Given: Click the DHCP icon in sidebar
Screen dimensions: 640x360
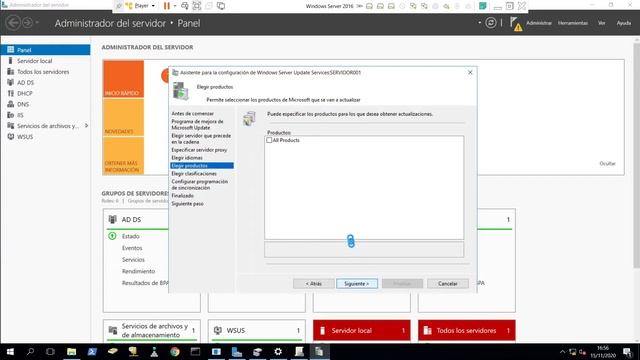Looking at the screenshot, I should click(x=11, y=93).
